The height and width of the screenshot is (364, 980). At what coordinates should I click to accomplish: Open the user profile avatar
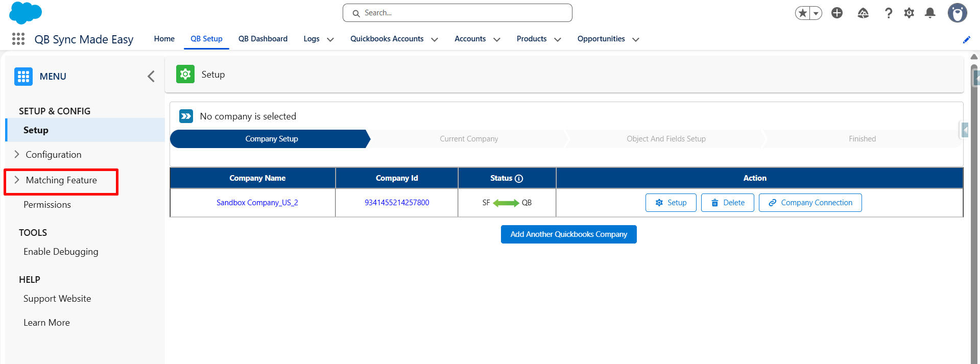(957, 13)
